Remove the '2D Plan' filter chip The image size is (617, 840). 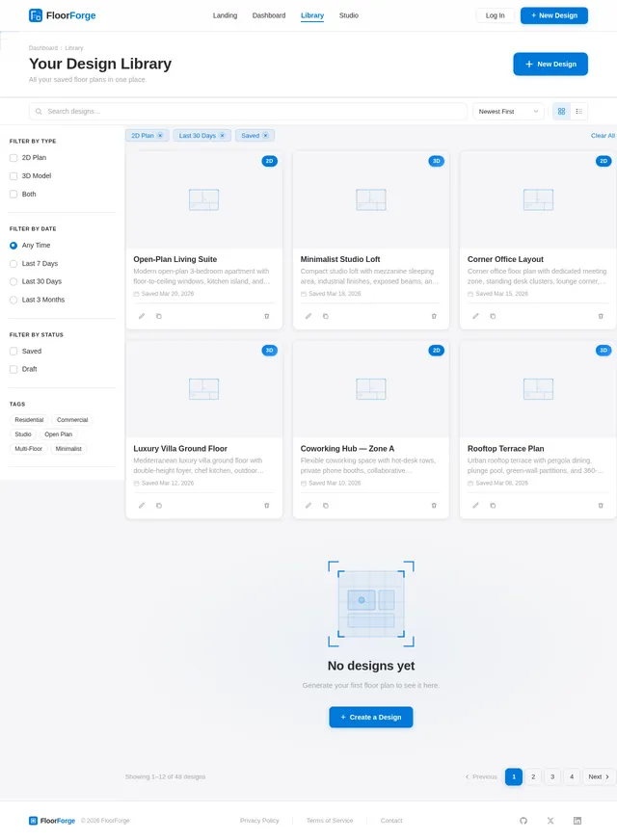(x=160, y=136)
